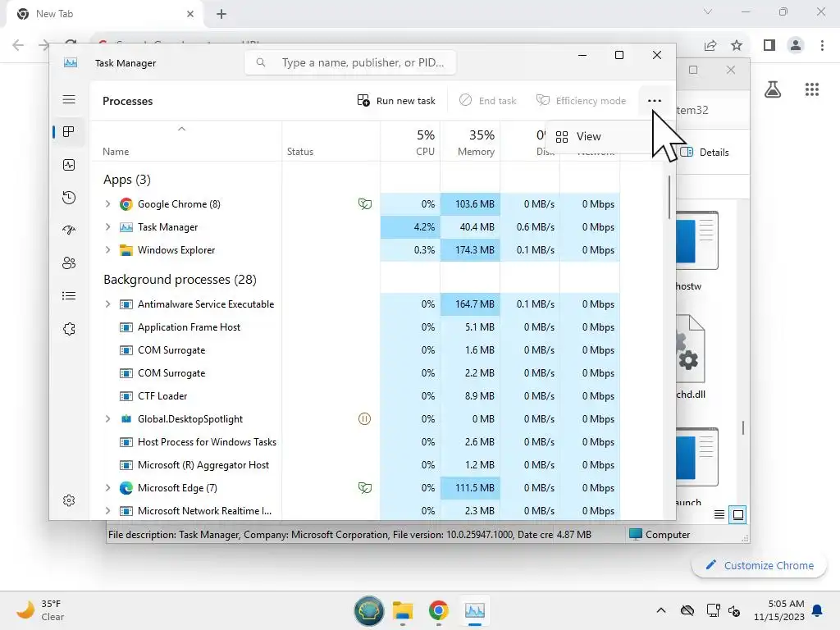The image size is (840, 630).
Task: Expand Microsoft Network Realtime row
Action: tap(107, 511)
